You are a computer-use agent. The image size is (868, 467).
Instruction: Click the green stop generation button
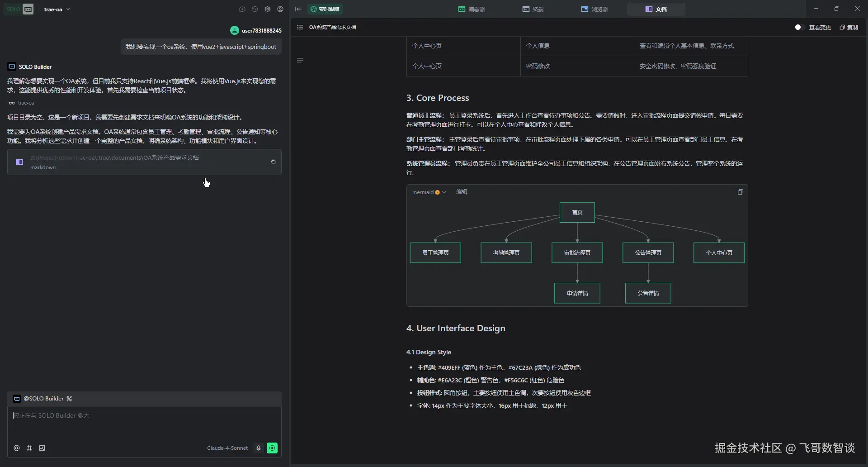click(272, 448)
